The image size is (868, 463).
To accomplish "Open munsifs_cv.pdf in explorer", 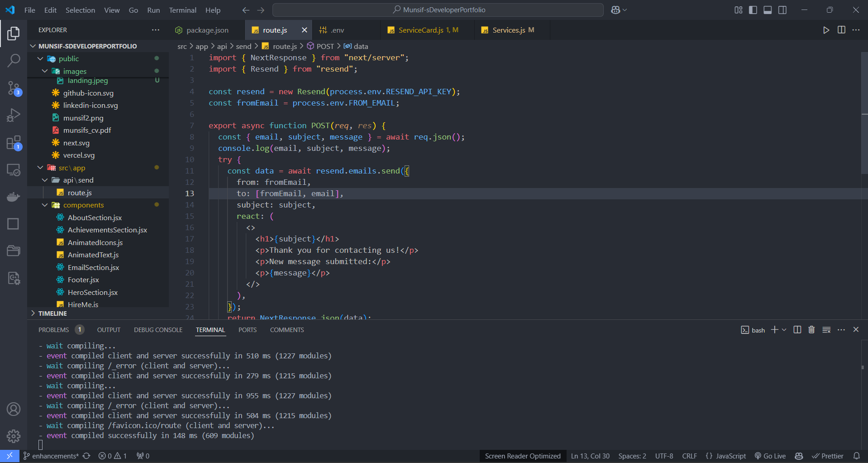I will (x=87, y=130).
